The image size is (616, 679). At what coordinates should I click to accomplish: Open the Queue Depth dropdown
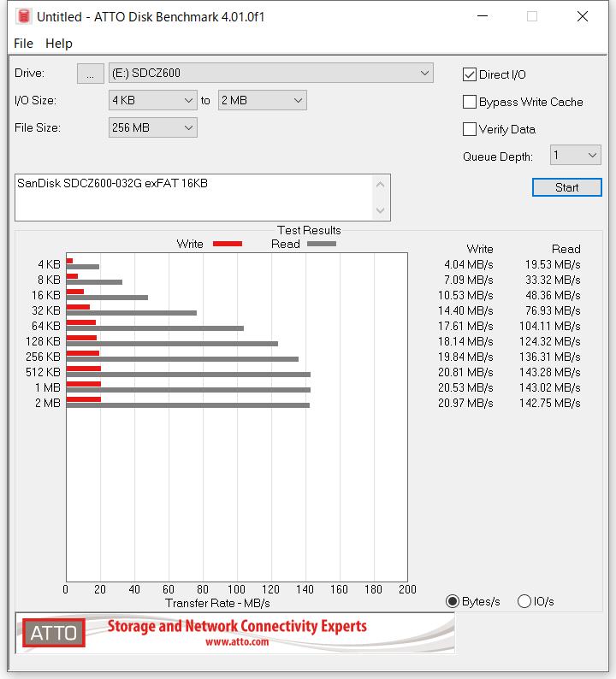pyautogui.click(x=575, y=155)
